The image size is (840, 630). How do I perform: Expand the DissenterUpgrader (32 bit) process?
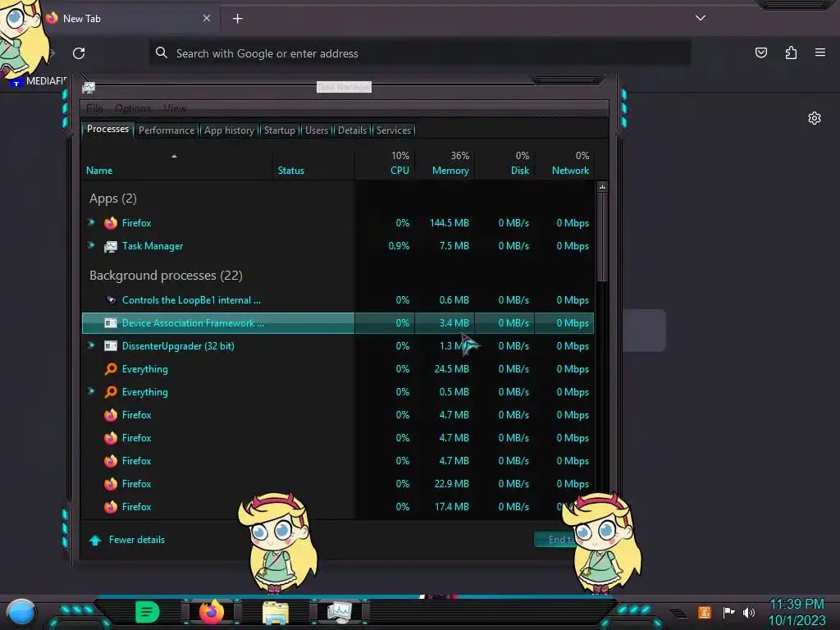coord(91,345)
